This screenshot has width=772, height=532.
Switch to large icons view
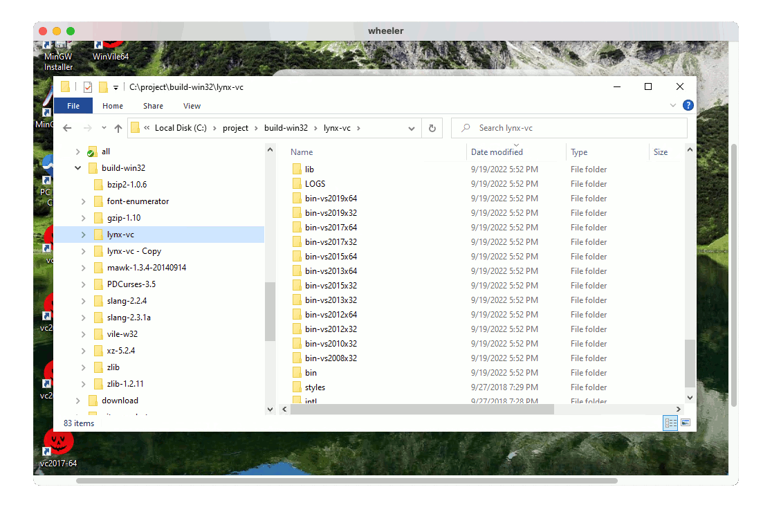click(x=686, y=423)
